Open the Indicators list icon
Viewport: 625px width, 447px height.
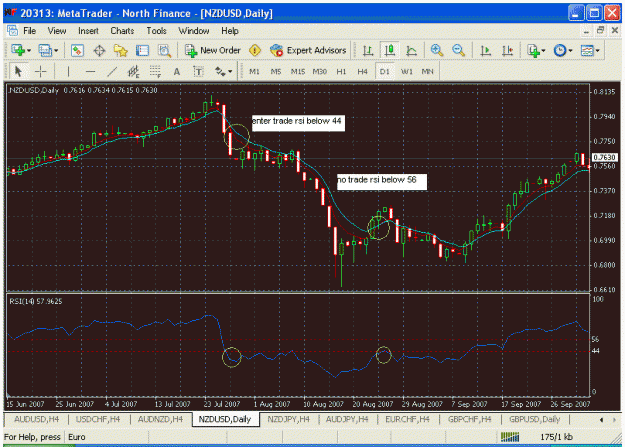tap(533, 51)
